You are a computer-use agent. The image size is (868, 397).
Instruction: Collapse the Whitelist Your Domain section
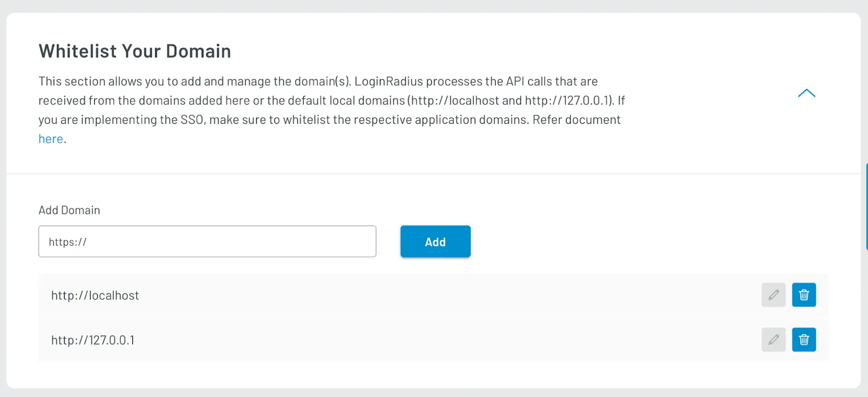[807, 93]
